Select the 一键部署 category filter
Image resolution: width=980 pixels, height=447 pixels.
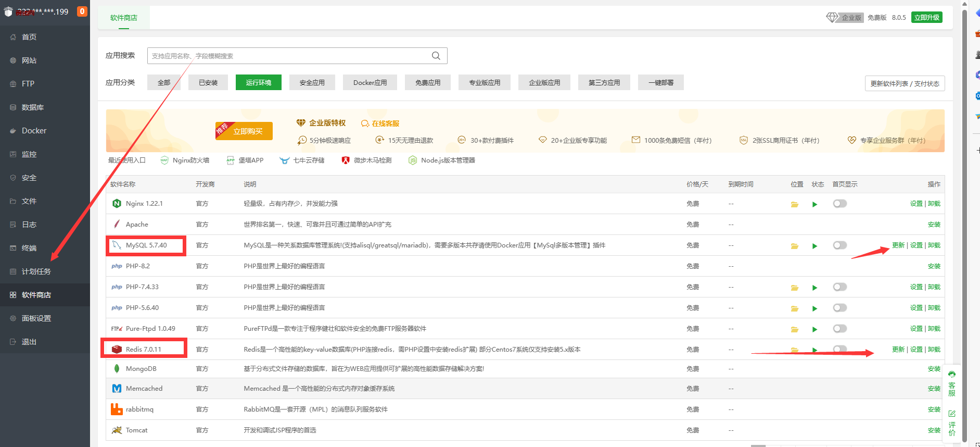coord(661,82)
